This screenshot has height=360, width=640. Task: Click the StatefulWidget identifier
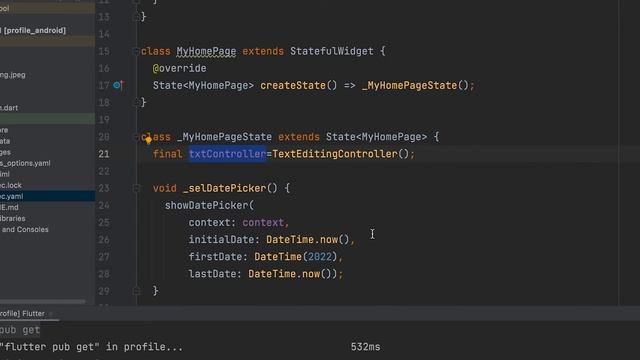pos(331,51)
